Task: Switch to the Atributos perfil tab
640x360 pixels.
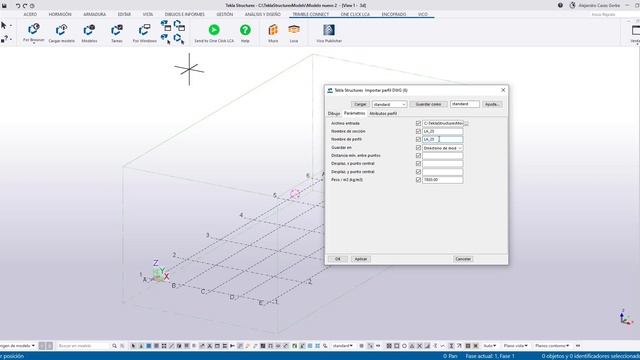Action: [x=383, y=113]
